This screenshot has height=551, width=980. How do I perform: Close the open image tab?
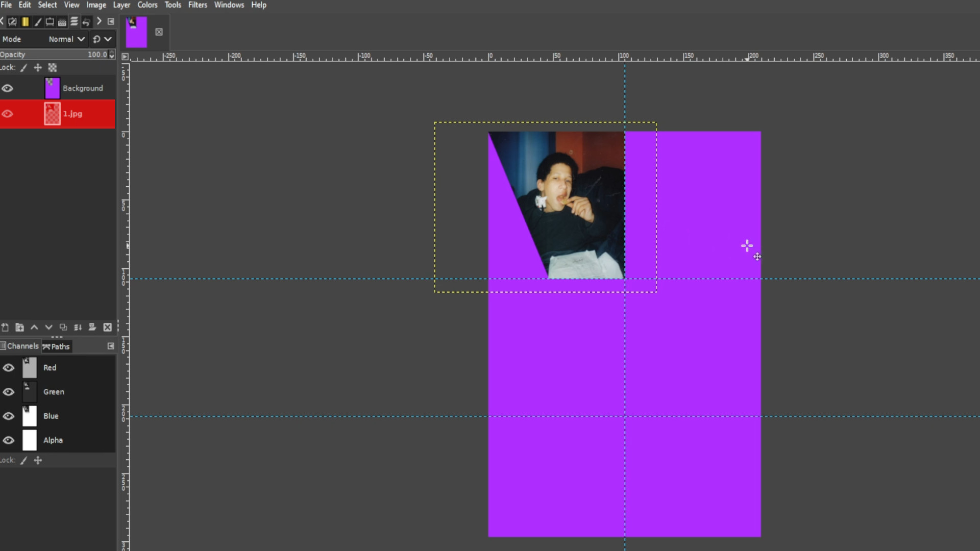click(x=159, y=32)
